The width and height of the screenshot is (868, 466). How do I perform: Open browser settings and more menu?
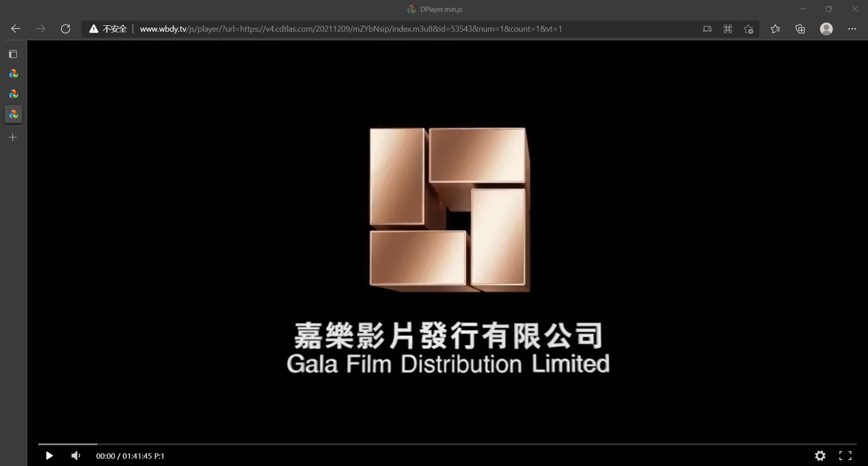pyautogui.click(x=852, y=29)
